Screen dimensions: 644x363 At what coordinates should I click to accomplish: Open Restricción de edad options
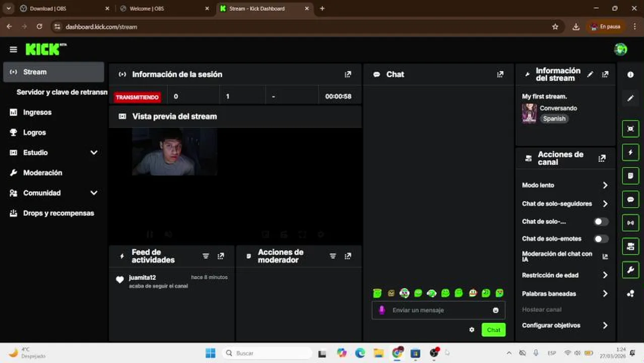click(x=565, y=275)
